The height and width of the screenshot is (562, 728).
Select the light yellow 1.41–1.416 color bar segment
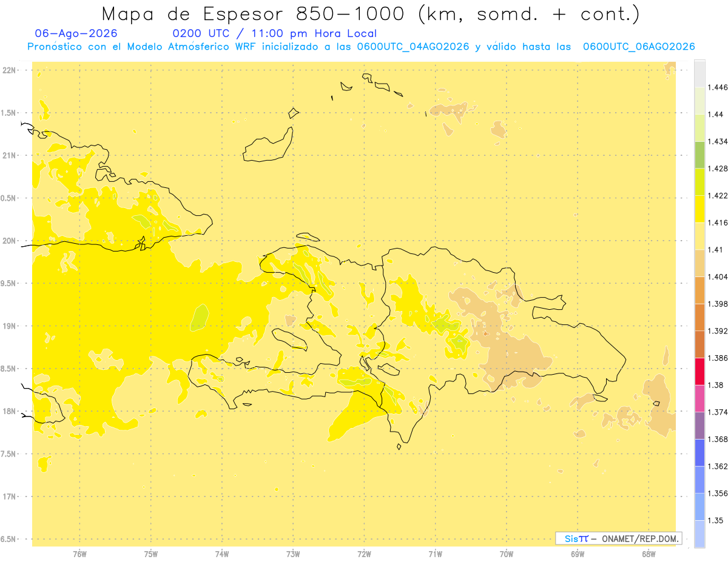[699, 236]
